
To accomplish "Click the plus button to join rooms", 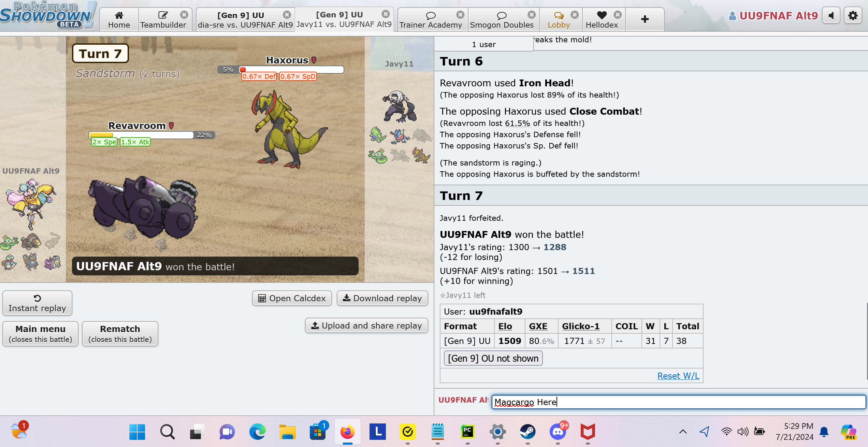I will 645,19.
